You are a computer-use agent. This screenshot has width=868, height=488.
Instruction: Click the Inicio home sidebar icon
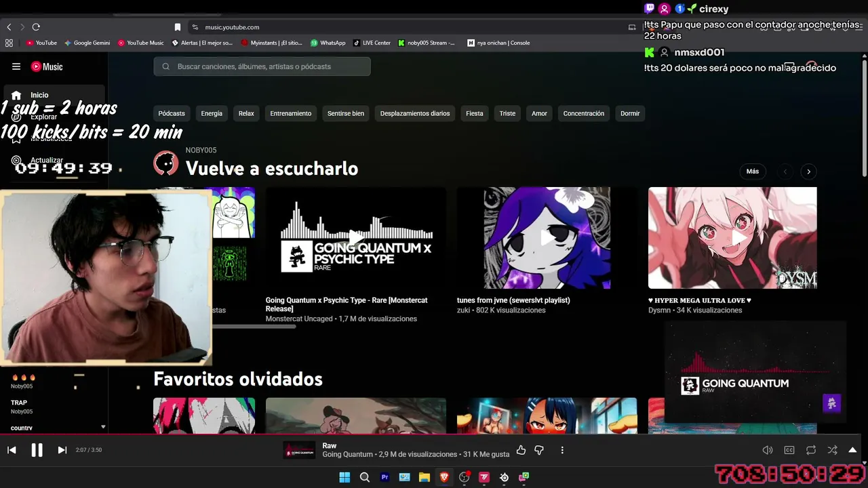(16, 95)
